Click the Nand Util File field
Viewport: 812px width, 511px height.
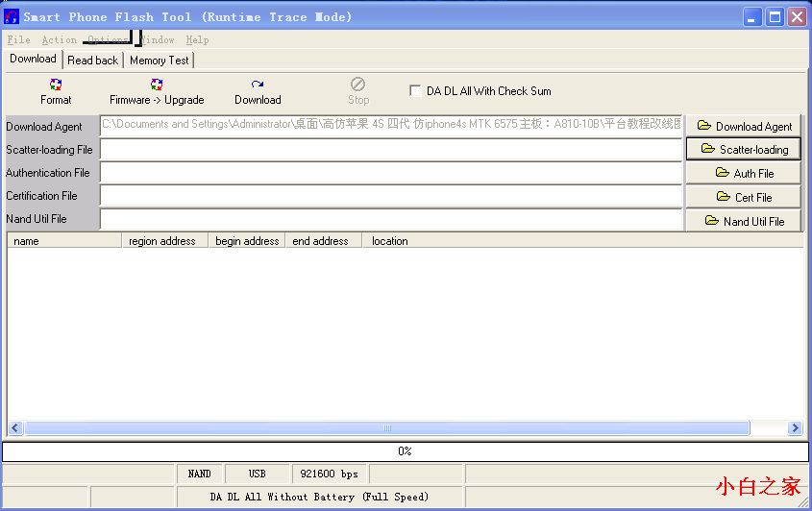pyautogui.click(x=391, y=220)
